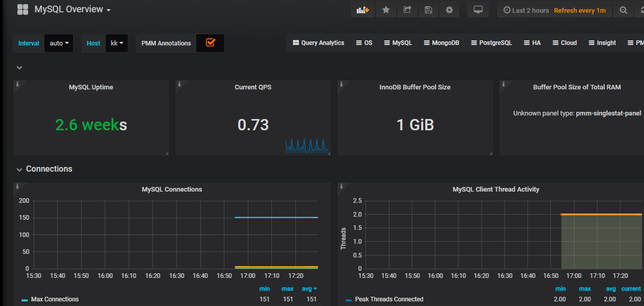Viewport: 644px width, 306px height.
Task: Click Buffer Pool Size of Total RAM title
Action: click(577, 87)
